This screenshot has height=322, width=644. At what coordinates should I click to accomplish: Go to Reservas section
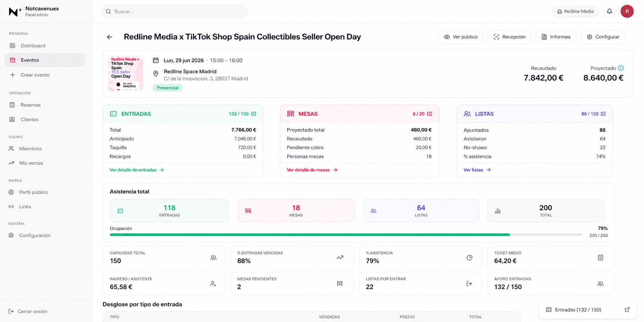pos(45,105)
